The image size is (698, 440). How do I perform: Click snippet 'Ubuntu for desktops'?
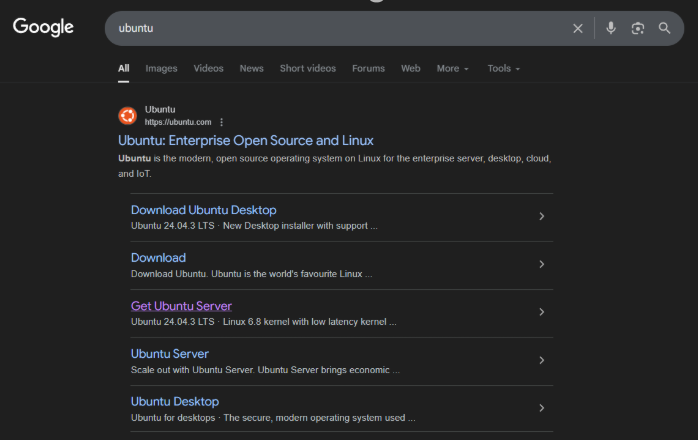pyautogui.click(x=173, y=418)
